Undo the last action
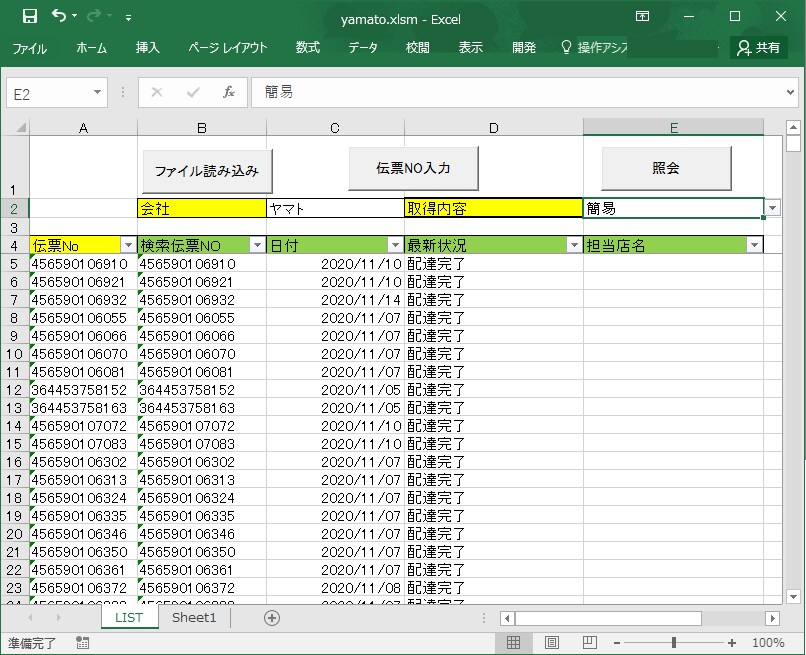Viewport: 806px width, 655px height. coord(59,16)
